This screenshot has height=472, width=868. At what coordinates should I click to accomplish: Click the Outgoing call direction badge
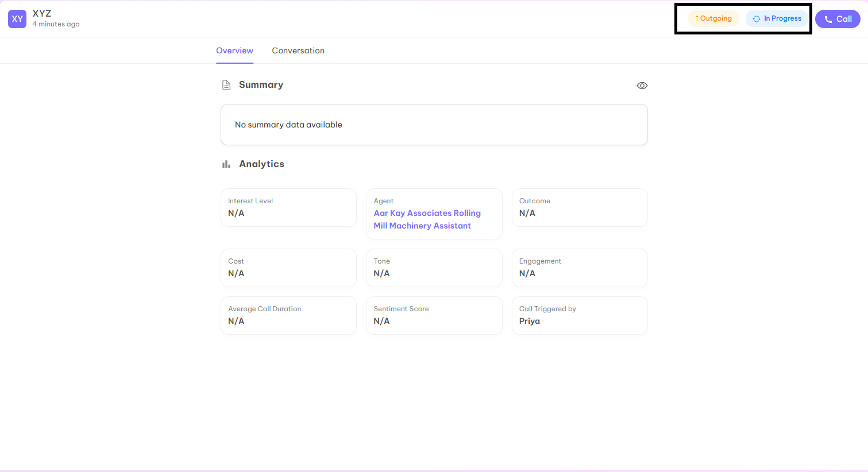coord(713,18)
